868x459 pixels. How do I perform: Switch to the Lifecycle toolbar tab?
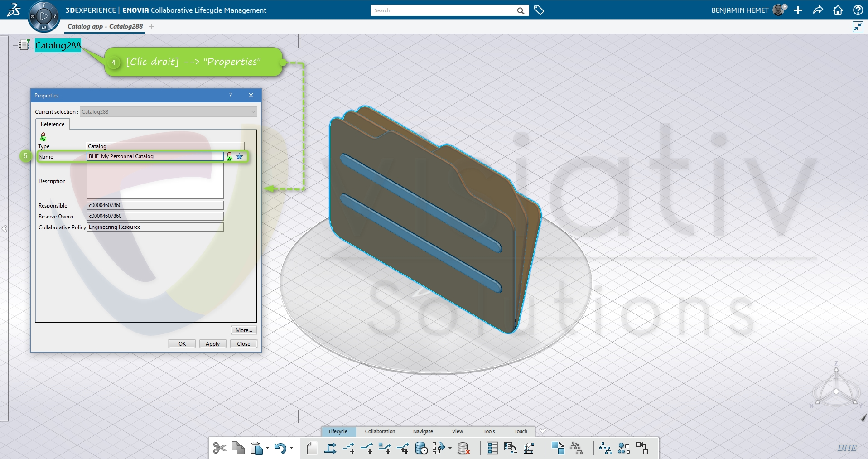pyautogui.click(x=338, y=431)
